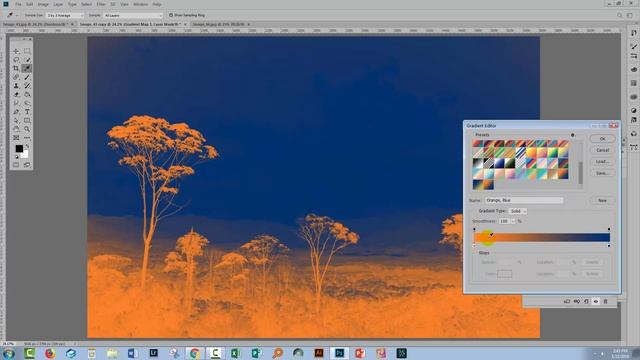Viewport: 640px width, 360px height.
Task: Select the Clone Stamp tool
Action: click(16, 86)
